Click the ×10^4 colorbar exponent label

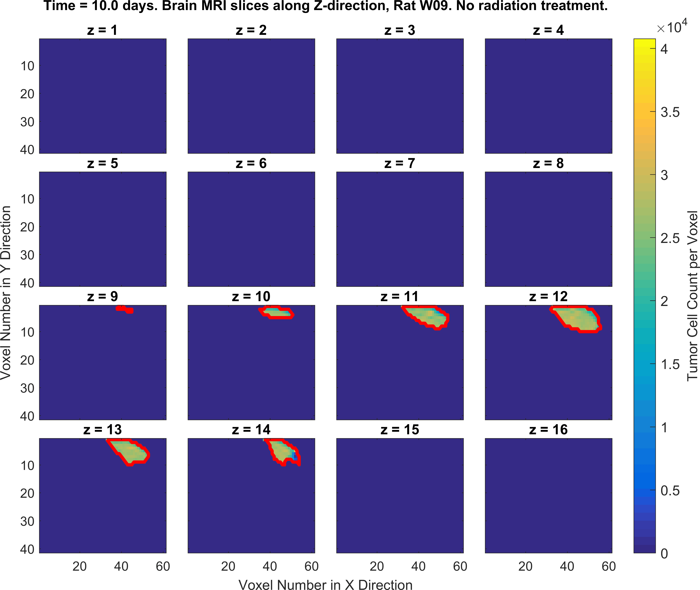coord(672,26)
